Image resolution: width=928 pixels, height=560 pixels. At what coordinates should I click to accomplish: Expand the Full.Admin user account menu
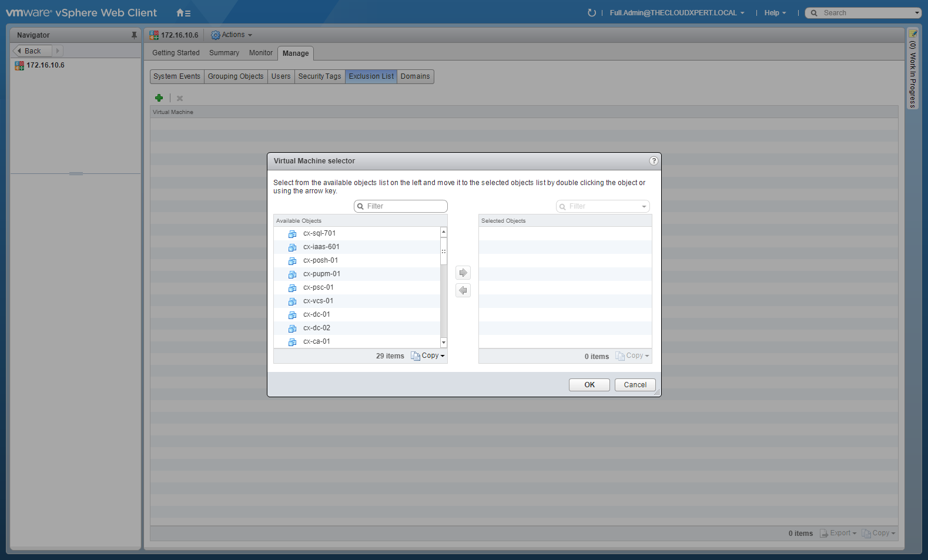point(676,13)
